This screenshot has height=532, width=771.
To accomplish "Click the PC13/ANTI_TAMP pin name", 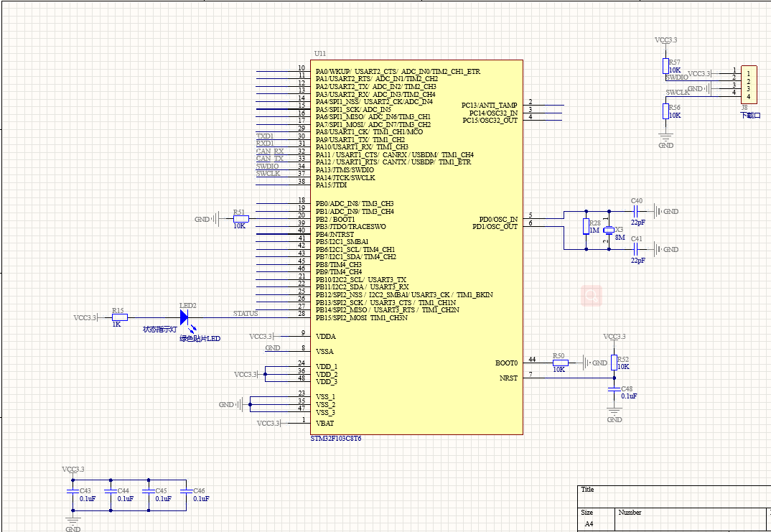I will click(490, 106).
